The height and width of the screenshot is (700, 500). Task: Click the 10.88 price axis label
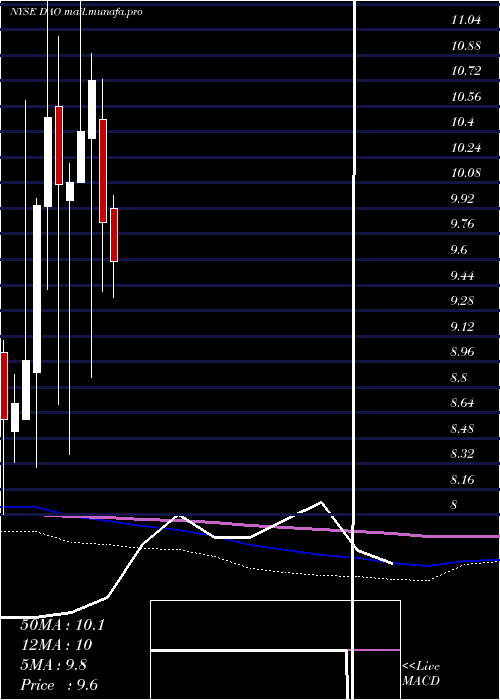tap(466, 46)
